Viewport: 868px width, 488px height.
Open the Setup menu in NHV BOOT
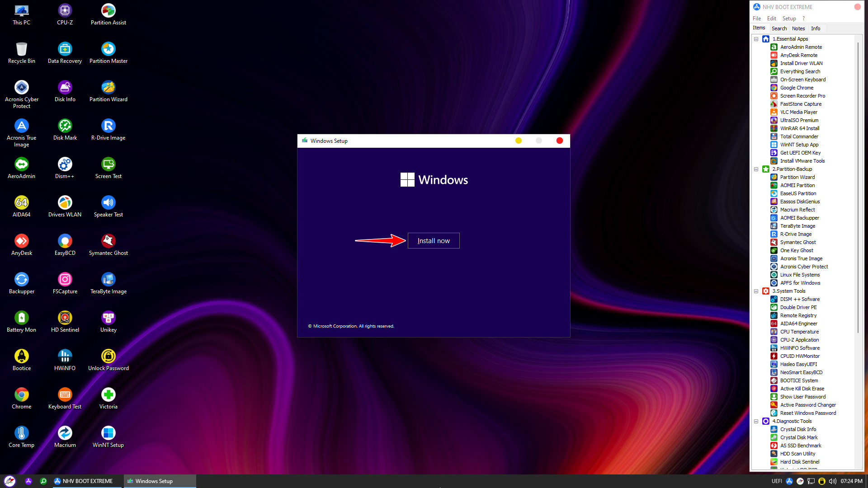click(x=789, y=19)
